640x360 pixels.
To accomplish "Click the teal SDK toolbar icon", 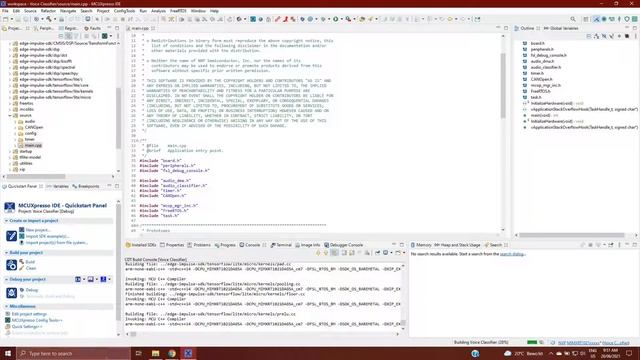I will tap(253, 19).
